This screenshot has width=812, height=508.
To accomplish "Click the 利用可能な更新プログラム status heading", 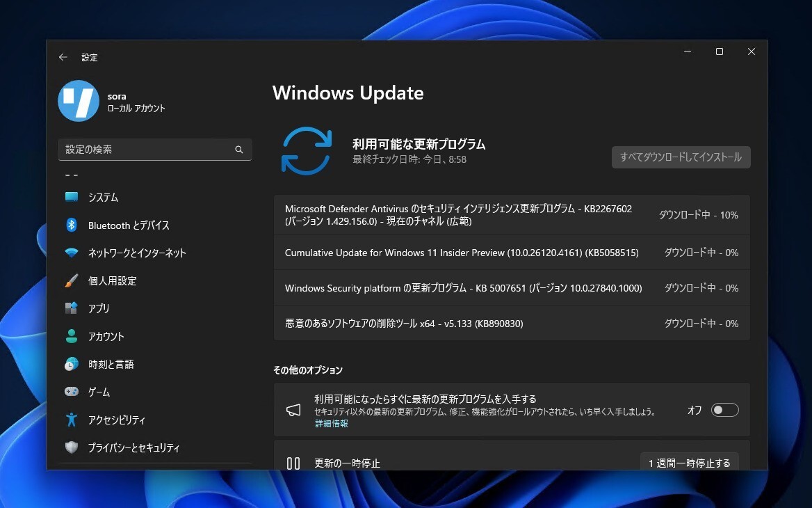I will 419,144.
